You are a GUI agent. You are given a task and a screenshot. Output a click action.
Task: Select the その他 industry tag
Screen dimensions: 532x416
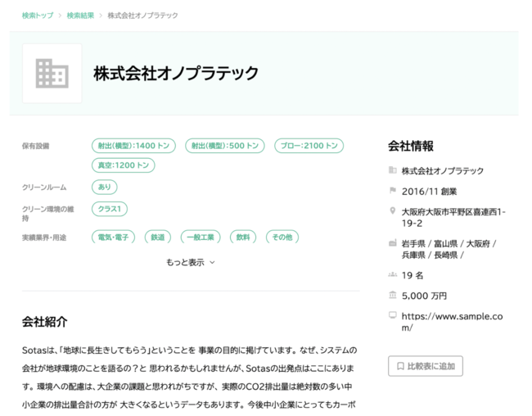(281, 237)
